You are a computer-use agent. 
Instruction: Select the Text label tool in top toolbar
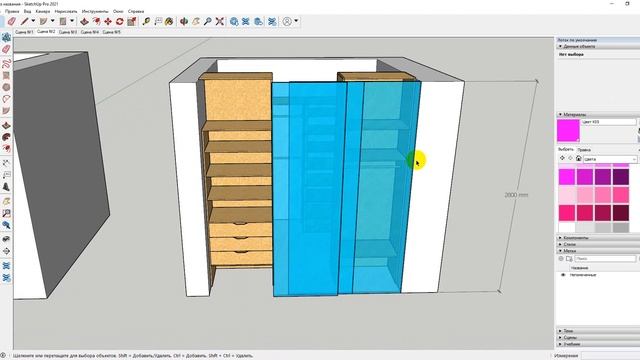158,21
